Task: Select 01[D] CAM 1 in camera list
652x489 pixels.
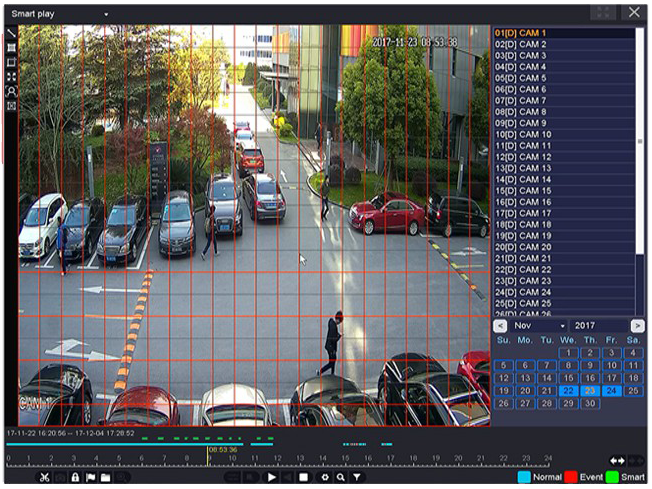Action: point(564,33)
